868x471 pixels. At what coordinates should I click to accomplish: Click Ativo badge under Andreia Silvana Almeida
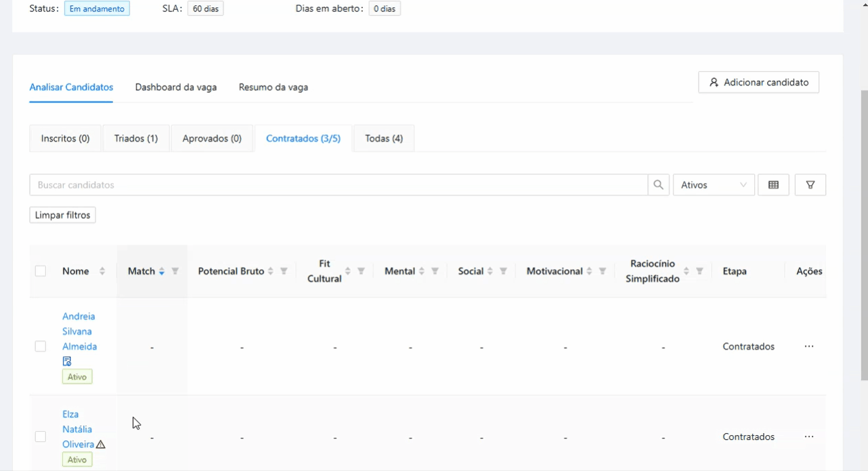77,377
